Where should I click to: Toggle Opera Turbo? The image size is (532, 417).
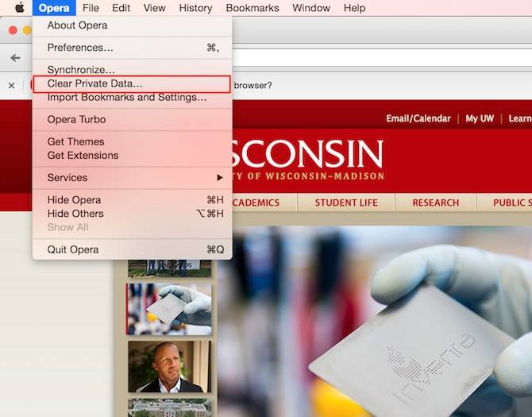point(133,119)
